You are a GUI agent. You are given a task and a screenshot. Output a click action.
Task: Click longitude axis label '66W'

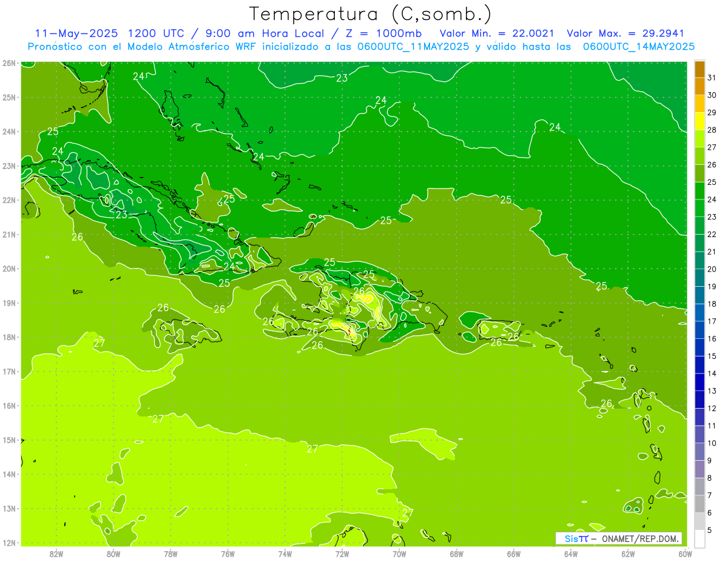click(514, 554)
